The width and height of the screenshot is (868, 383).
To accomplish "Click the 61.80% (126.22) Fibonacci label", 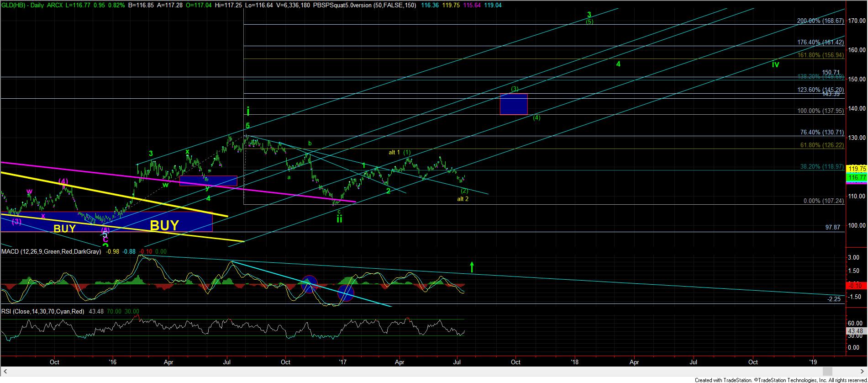I will pos(822,145).
